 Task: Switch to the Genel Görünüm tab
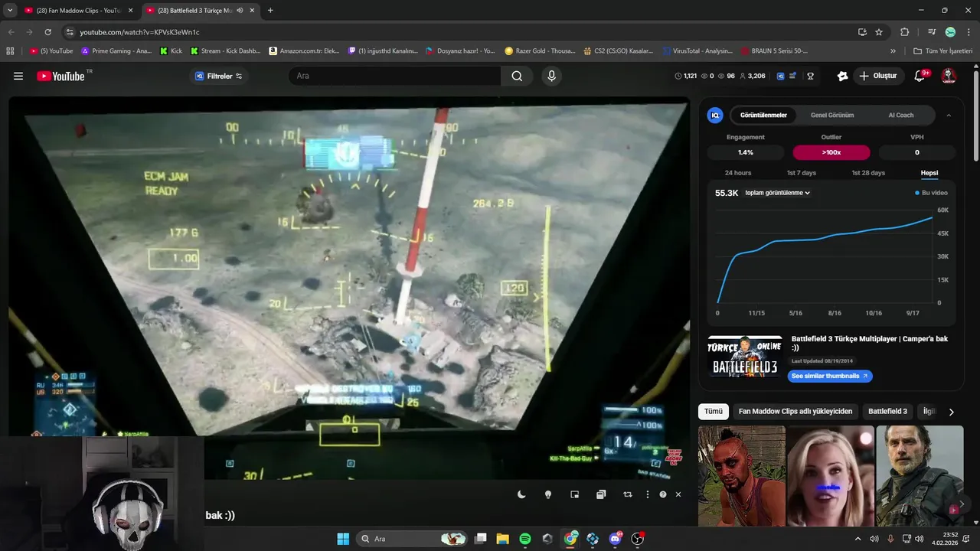tap(832, 115)
